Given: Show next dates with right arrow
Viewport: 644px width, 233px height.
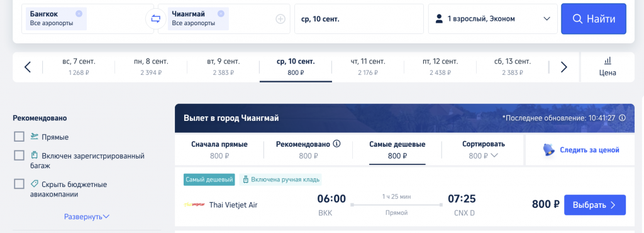Looking at the screenshot, I should [564, 67].
